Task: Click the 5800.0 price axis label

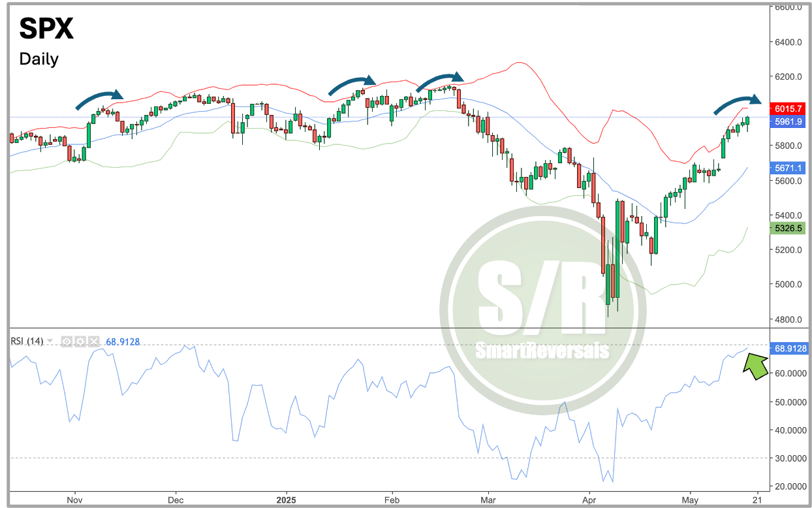Action: point(789,146)
